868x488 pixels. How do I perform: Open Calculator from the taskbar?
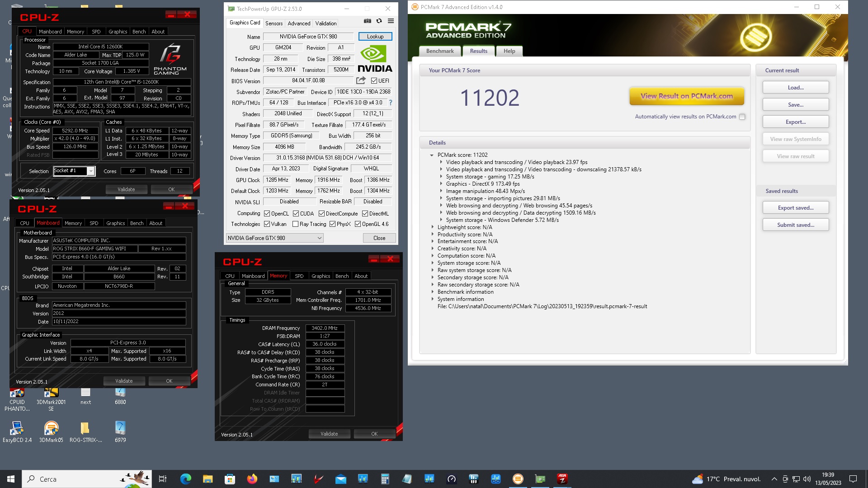tap(385, 479)
